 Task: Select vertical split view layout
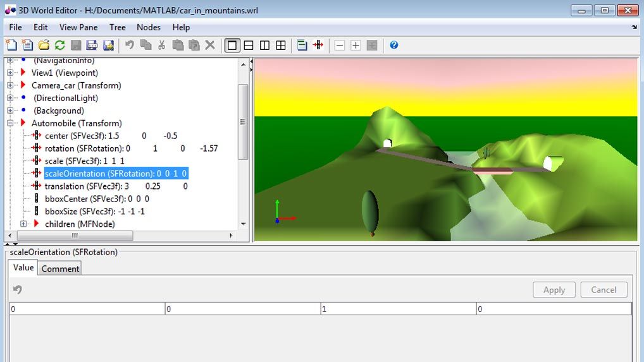[x=264, y=45]
